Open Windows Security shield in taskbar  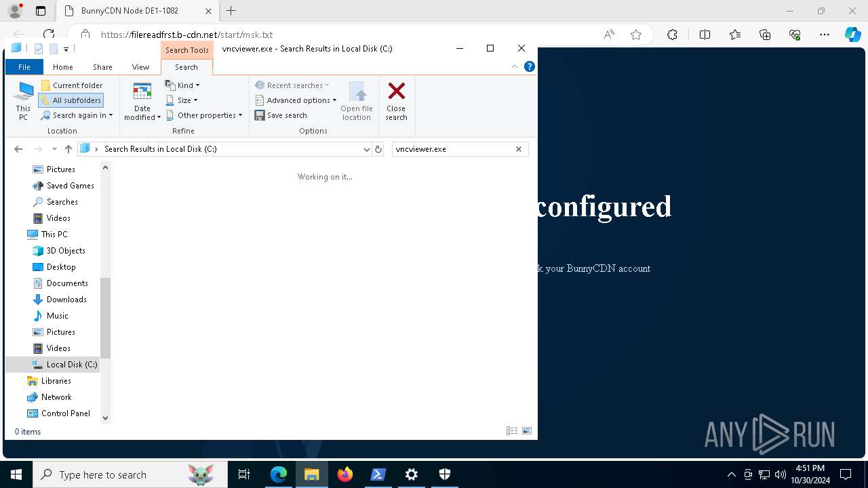tap(445, 474)
